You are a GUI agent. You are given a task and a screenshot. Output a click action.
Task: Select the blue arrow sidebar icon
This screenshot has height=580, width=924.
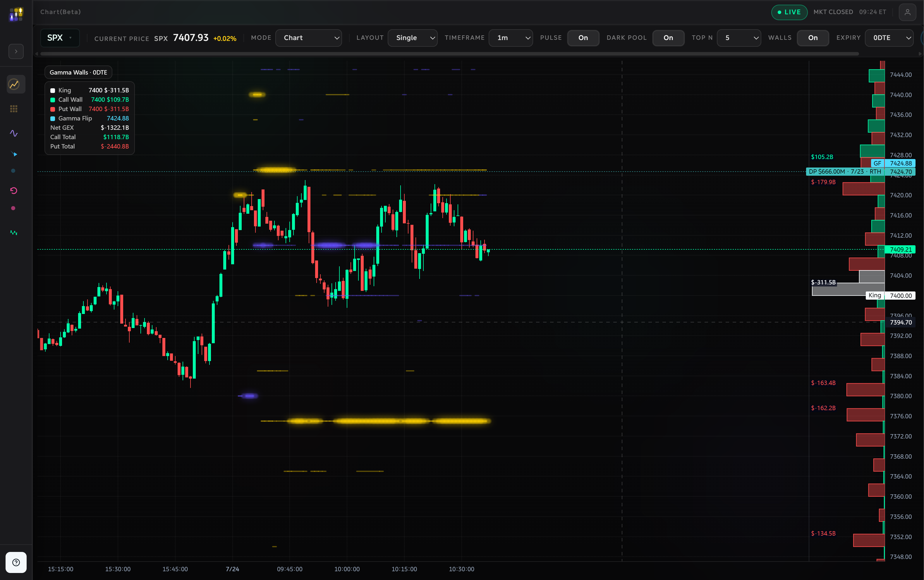(14, 154)
